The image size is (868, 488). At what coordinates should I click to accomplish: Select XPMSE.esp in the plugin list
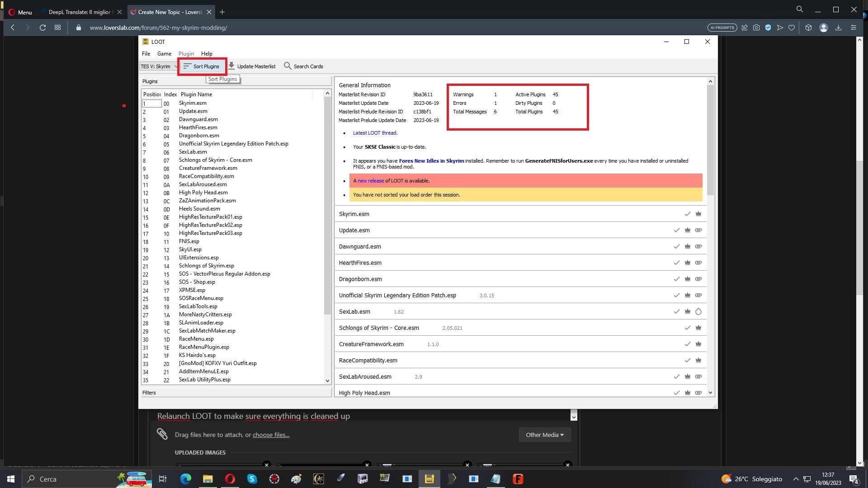[192, 290]
